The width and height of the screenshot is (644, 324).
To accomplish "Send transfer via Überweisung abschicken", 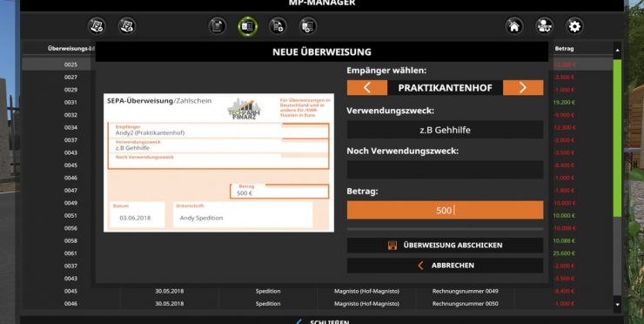I will coord(445,245).
